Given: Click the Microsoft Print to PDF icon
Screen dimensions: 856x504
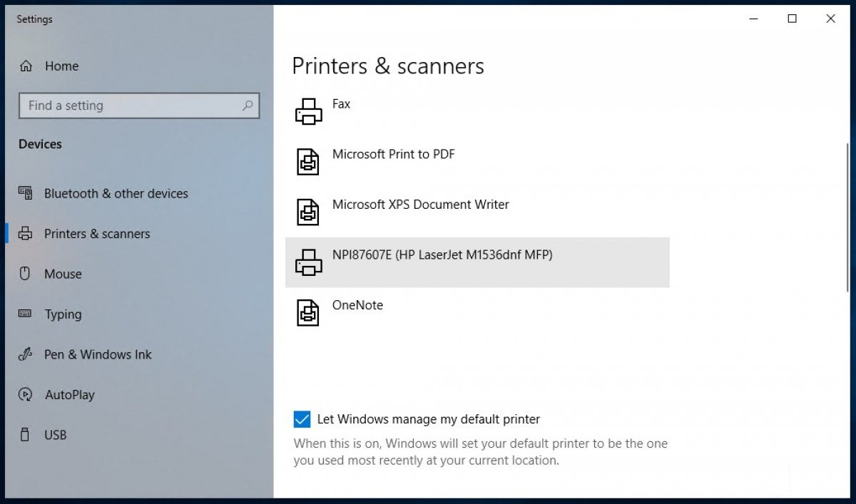Looking at the screenshot, I should [x=308, y=162].
